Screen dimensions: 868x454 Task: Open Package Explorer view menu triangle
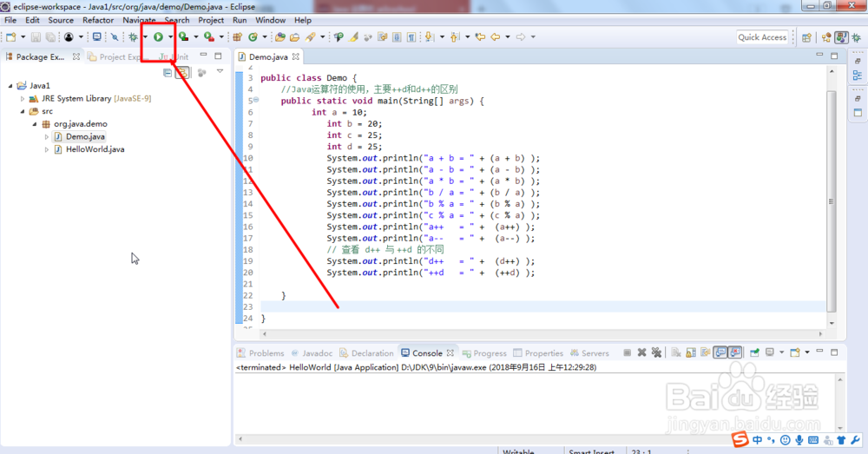point(220,71)
